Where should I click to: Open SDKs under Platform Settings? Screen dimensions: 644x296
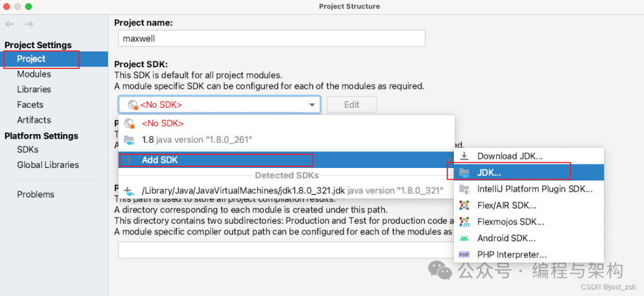[27, 149]
